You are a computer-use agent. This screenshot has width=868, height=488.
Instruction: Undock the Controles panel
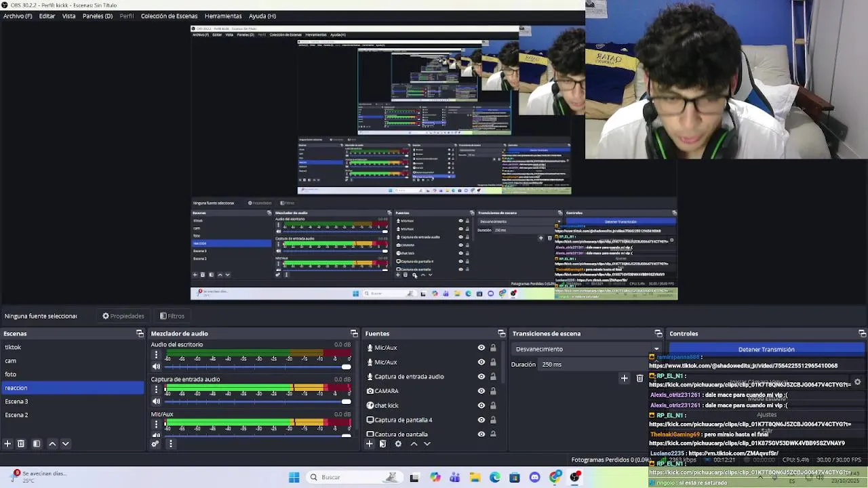(862, 333)
